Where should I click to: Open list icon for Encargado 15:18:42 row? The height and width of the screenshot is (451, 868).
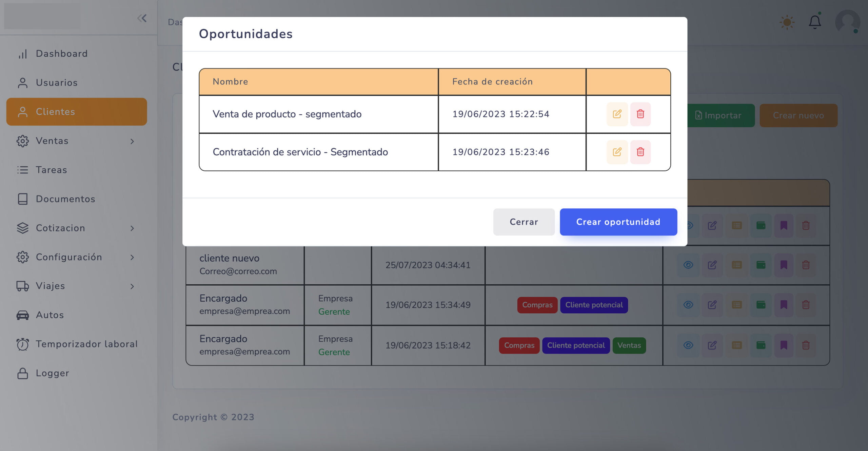(736, 345)
